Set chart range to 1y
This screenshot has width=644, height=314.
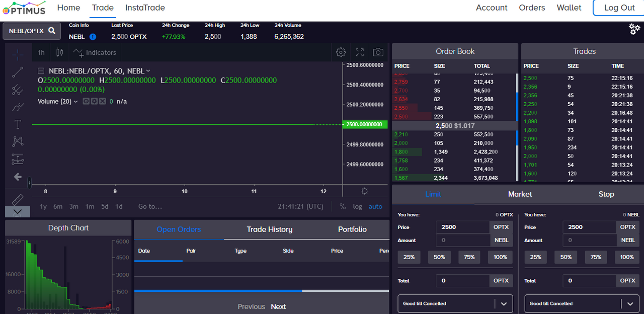(x=43, y=206)
